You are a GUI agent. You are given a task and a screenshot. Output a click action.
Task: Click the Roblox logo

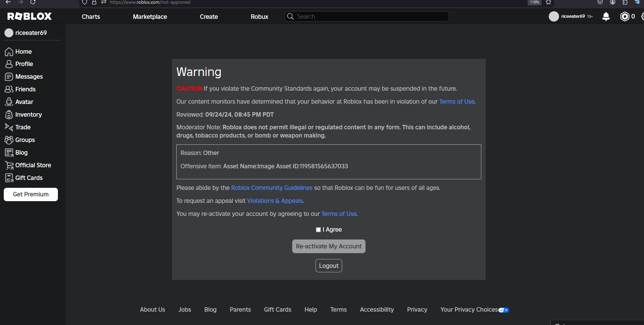[x=29, y=16]
